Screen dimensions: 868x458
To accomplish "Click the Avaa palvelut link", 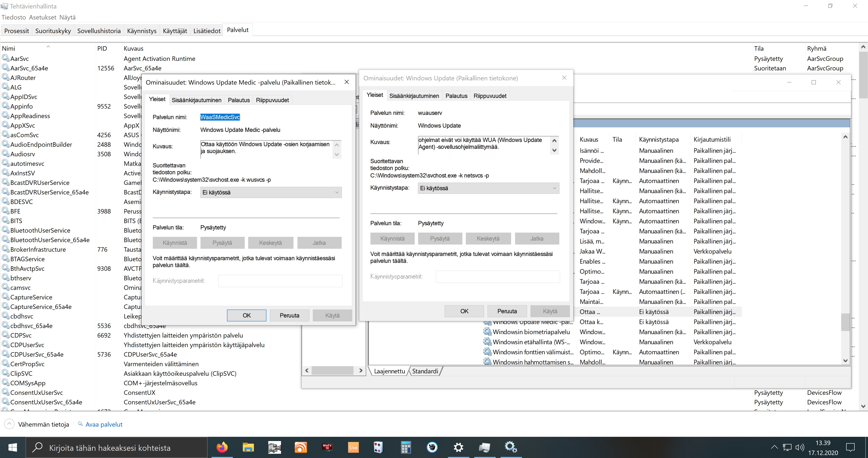I will [104, 424].
